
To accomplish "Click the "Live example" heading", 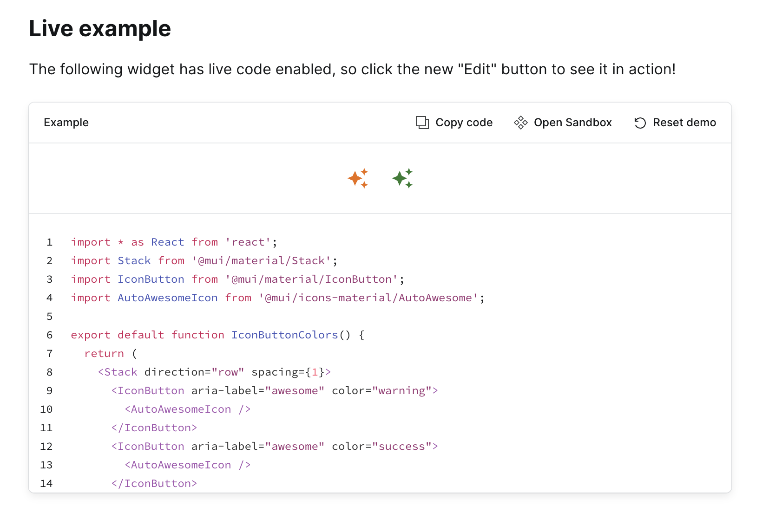I will click(x=100, y=29).
